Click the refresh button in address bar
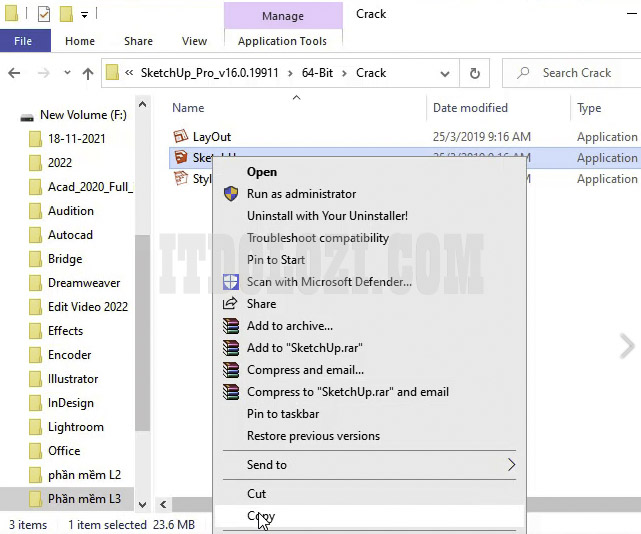 click(x=474, y=73)
